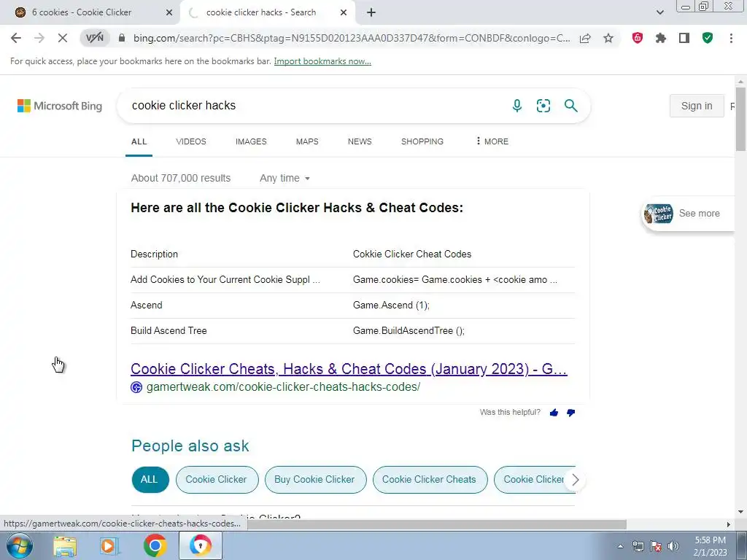
Task: Click the Action Center flag tray icon
Action: click(x=656, y=546)
